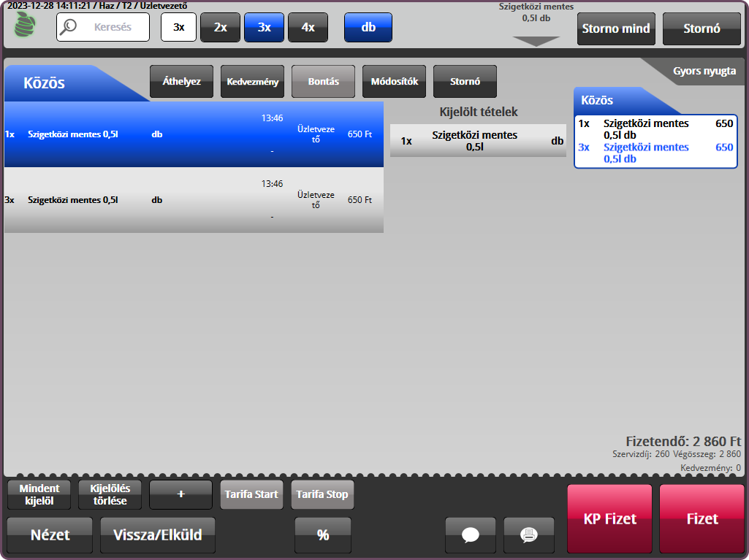Select the 2x quantity multiplier
The image size is (749, 560).
click(220, 27)
